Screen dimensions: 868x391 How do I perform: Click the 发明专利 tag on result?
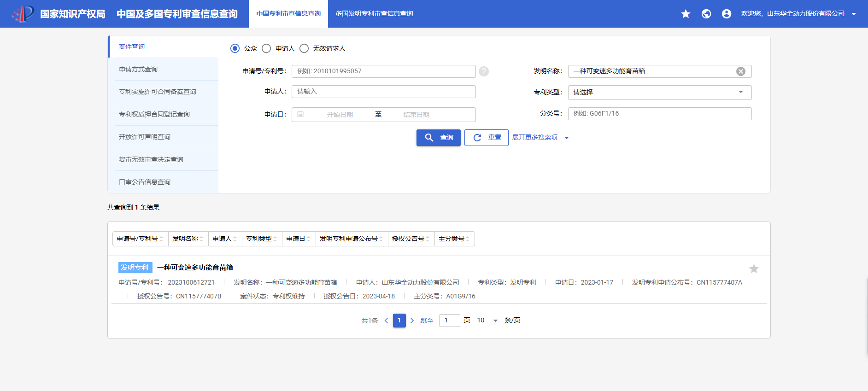[135, 268]
